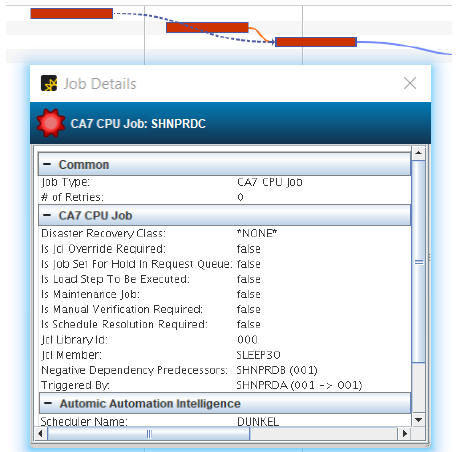Click the vertical scrollbar up arrow
The width and height of the screenshot is (458, 452).
418,153
